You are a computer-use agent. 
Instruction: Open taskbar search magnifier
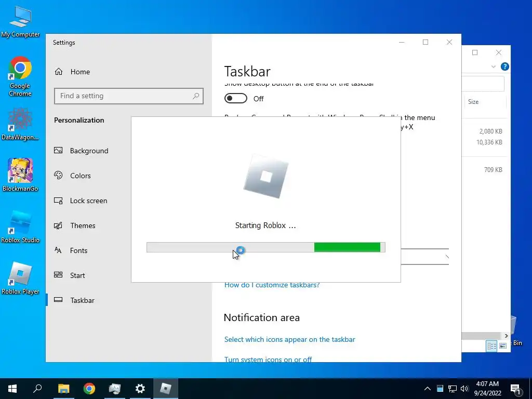pyautogui.click(x=37, y=389)
